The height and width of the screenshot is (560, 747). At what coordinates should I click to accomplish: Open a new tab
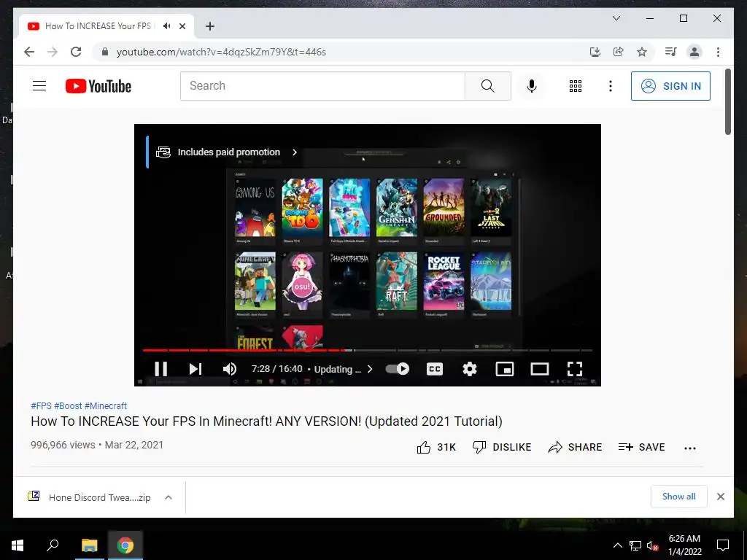(209, 26)
